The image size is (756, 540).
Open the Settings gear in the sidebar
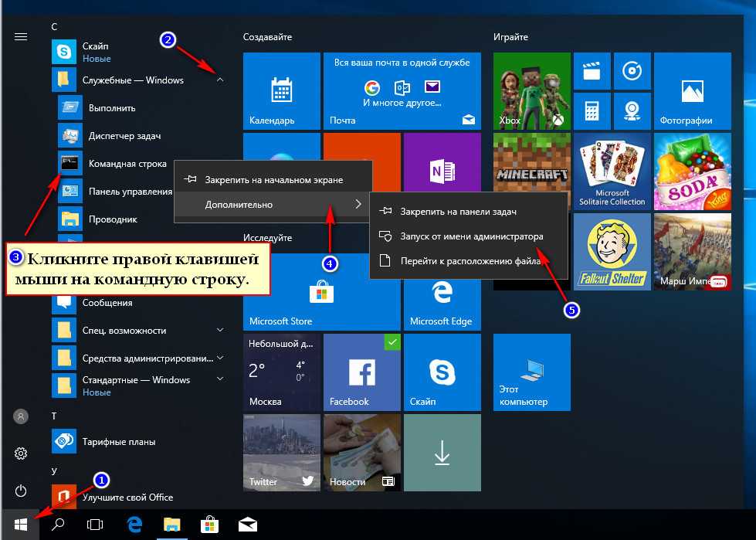(21, 453)
